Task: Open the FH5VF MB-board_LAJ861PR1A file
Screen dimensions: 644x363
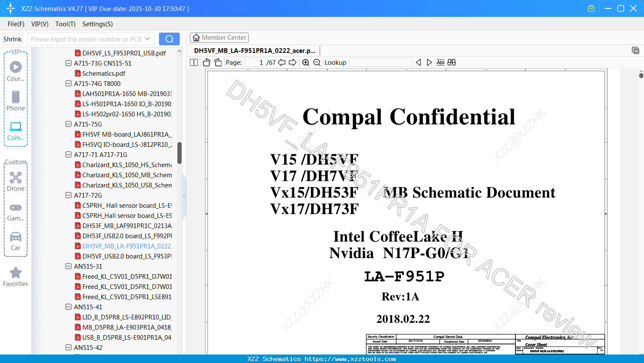Action: point(127,134)
